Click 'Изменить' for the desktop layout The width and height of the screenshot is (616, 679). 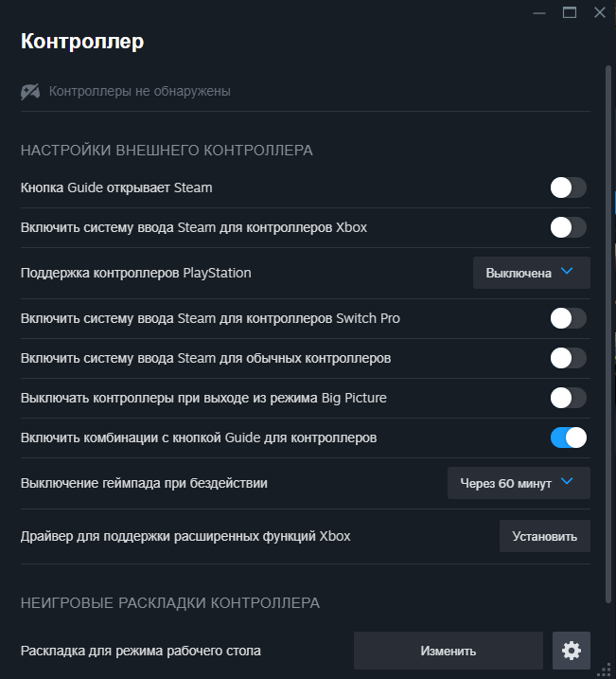pos(448,651)
